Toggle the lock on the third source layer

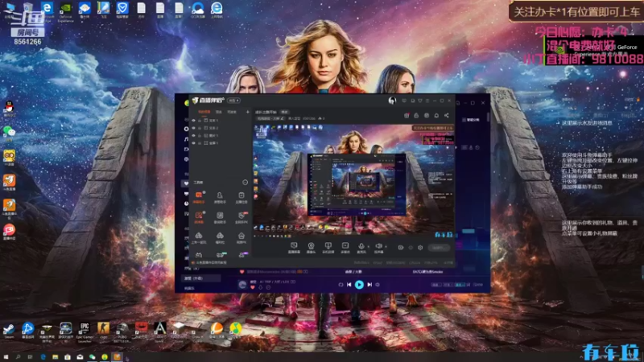[200, 135]
